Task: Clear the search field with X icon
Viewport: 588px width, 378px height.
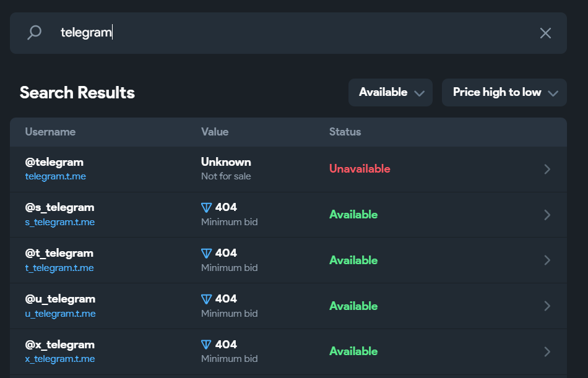Action: (x=545, y=33)
